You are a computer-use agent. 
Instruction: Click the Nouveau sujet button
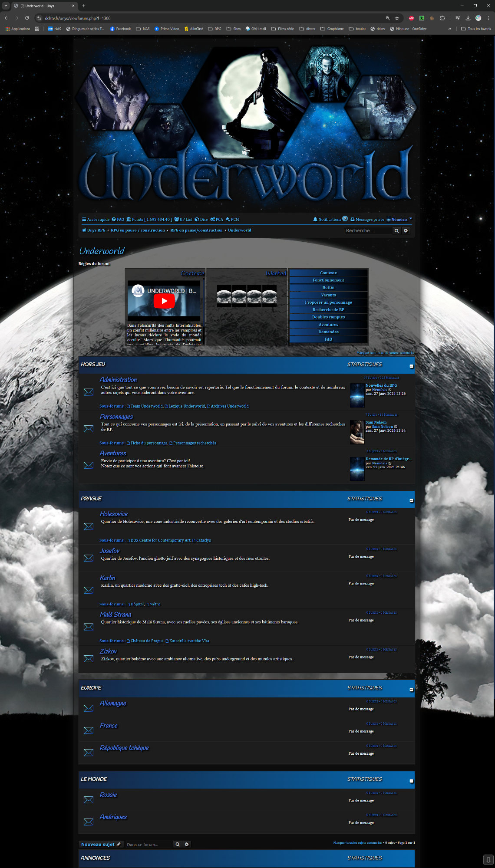[x=101, y=844]
